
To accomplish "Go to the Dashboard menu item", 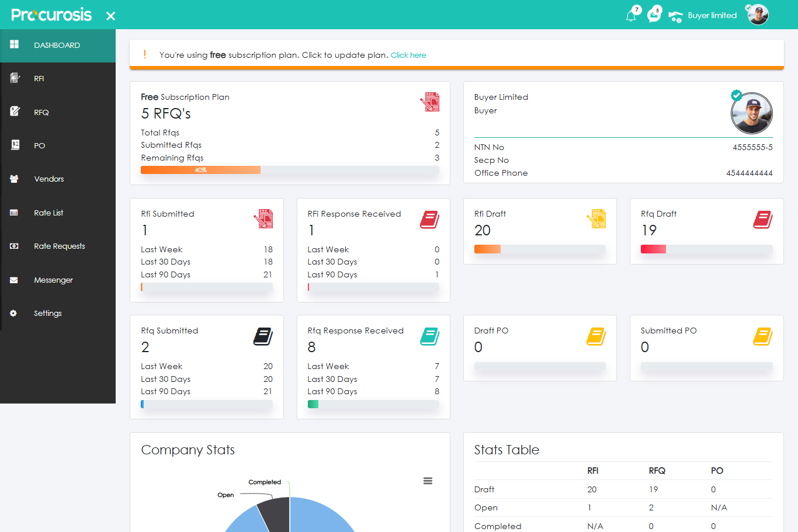I will click(x=57, y=46).
